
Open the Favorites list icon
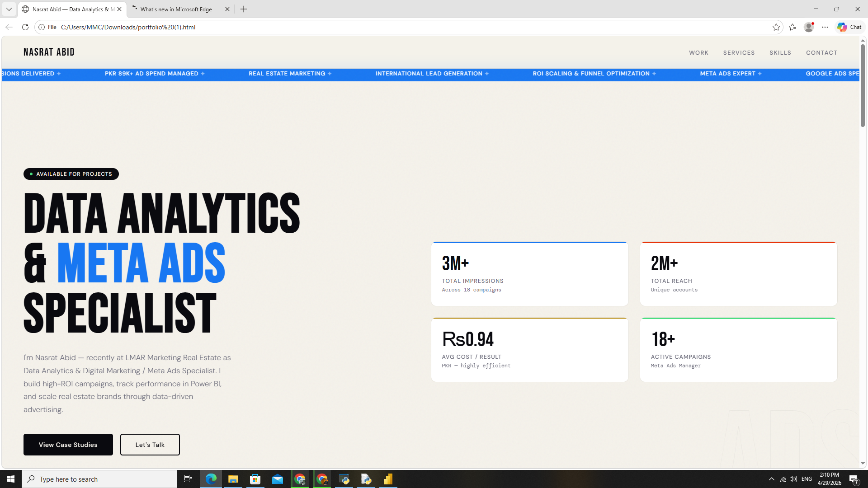tap(793, 27)
